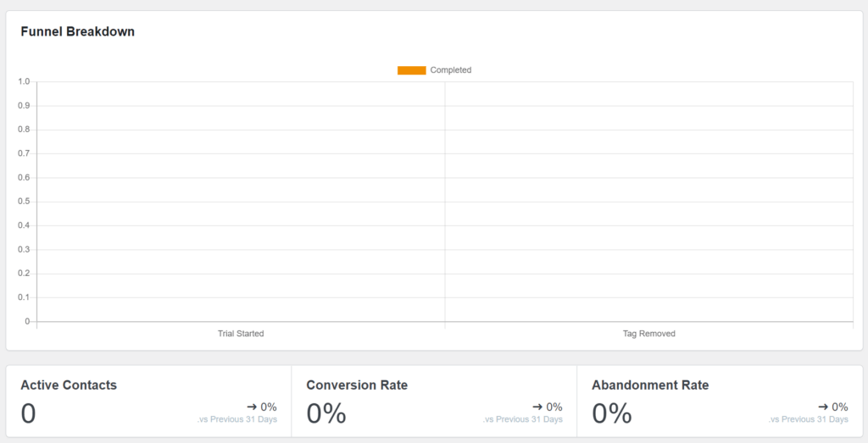Select the Tag Removed axis label
Viewport: 868px width, 443px height.
pyautogui.click(x=648, y=334)
